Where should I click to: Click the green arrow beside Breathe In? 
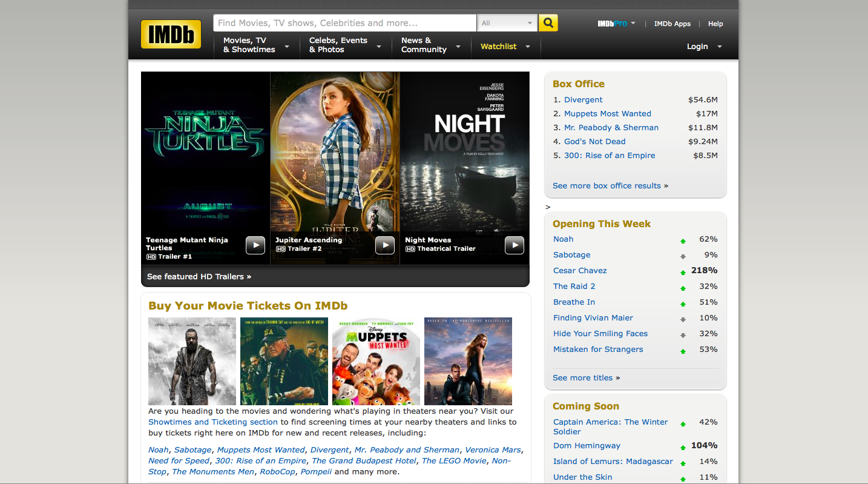coord(683,303)
